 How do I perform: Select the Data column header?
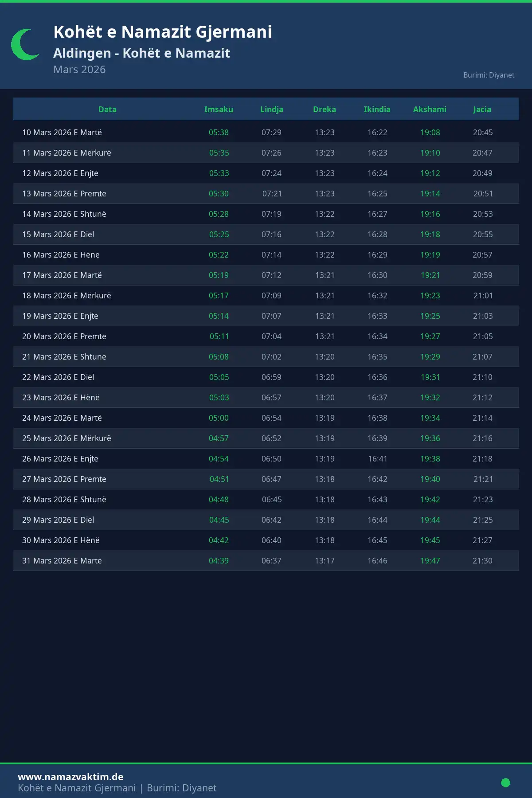pos(107,110)
